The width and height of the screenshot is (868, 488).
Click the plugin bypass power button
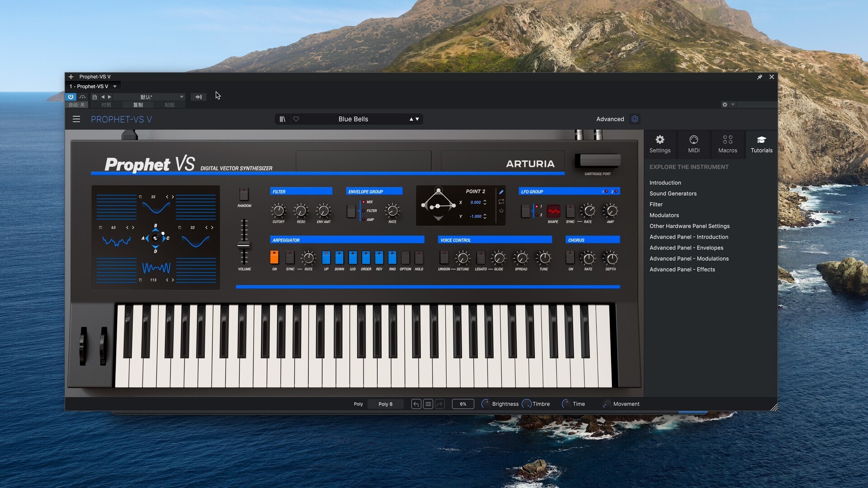click(x=71, y=97)
